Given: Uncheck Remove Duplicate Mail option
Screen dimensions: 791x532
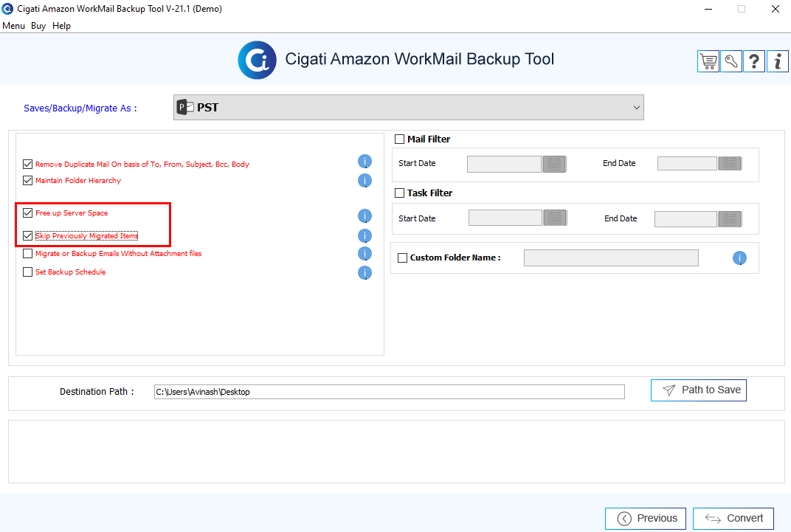Looking at the screenshot, I should tap(28, 165).
